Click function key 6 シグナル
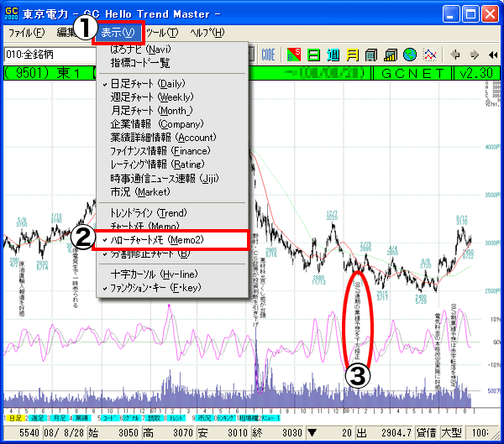Image resolution: width=504 pixels, height=444 pixels. [131, 418]
